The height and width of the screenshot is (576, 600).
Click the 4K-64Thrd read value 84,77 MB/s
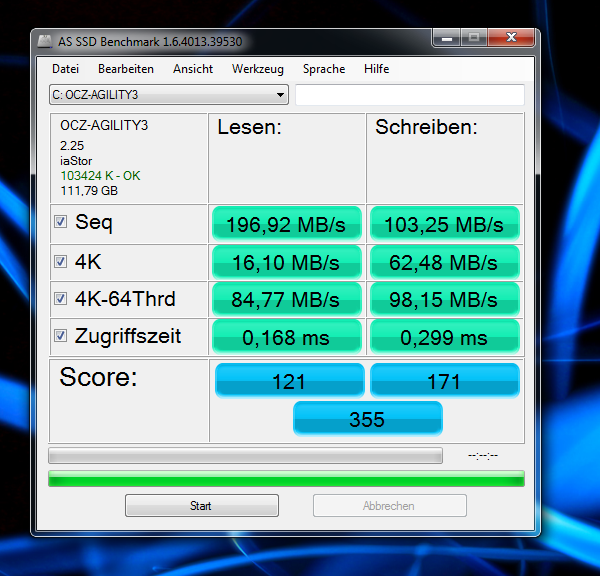pos(287,299)
